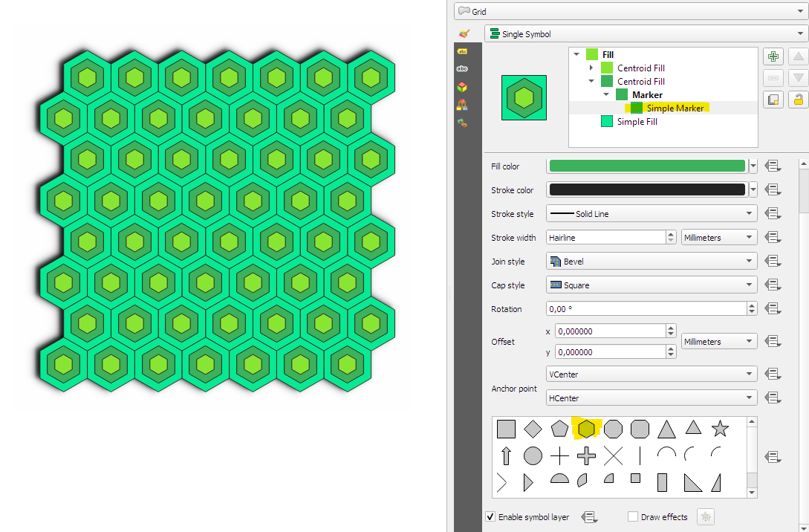Open the Style History icon

coord(462,122)
